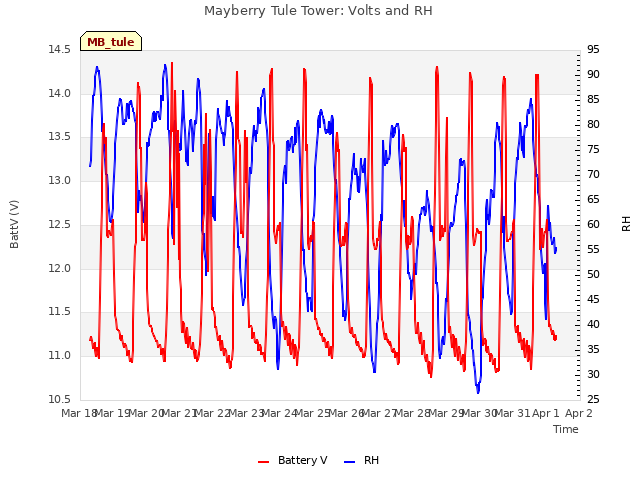Image resolution: width=640 pixels, height=480 pixels.
Task: Click the 14.5 left axis tick label
Action: coord(59,50)
